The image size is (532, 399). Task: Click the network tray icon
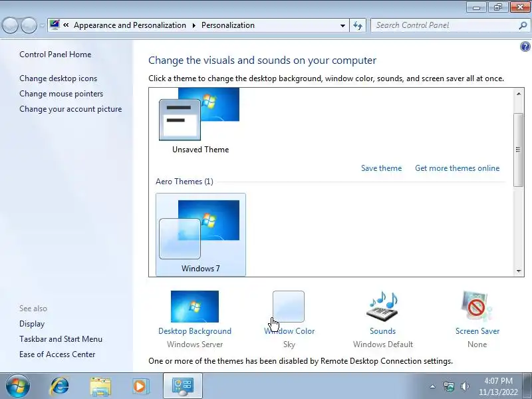coord(448,386)
